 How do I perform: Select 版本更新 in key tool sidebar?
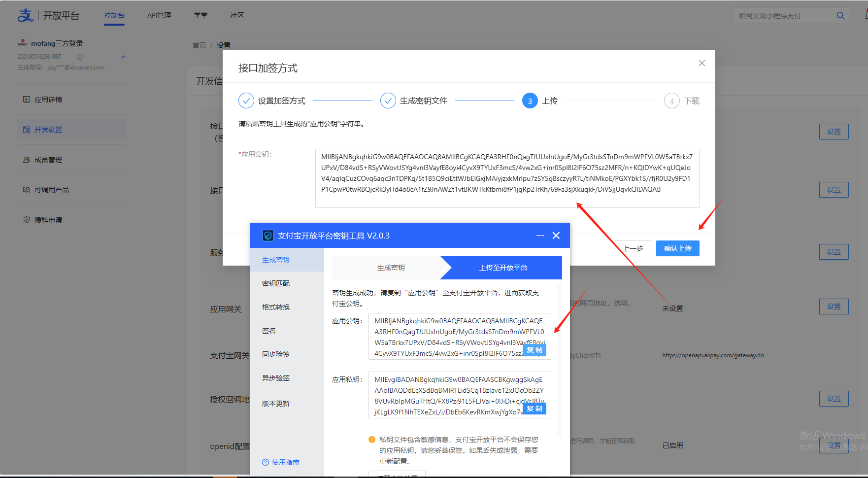pyautogui.click(x=287, y=404)
